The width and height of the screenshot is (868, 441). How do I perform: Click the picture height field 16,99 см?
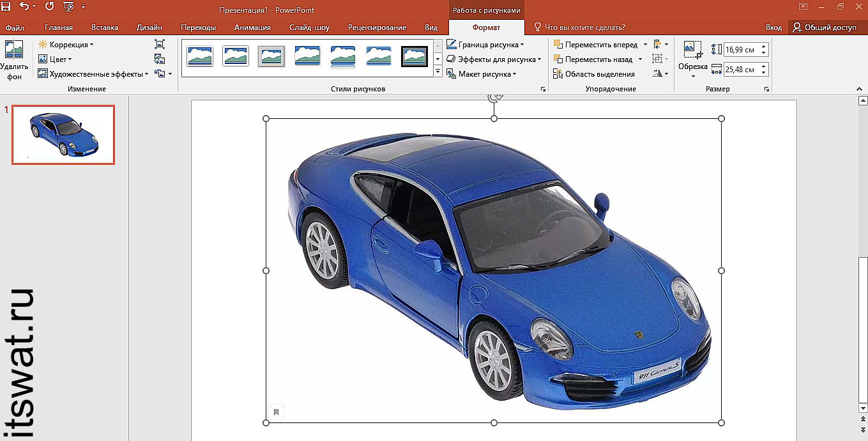click(741, 50)
